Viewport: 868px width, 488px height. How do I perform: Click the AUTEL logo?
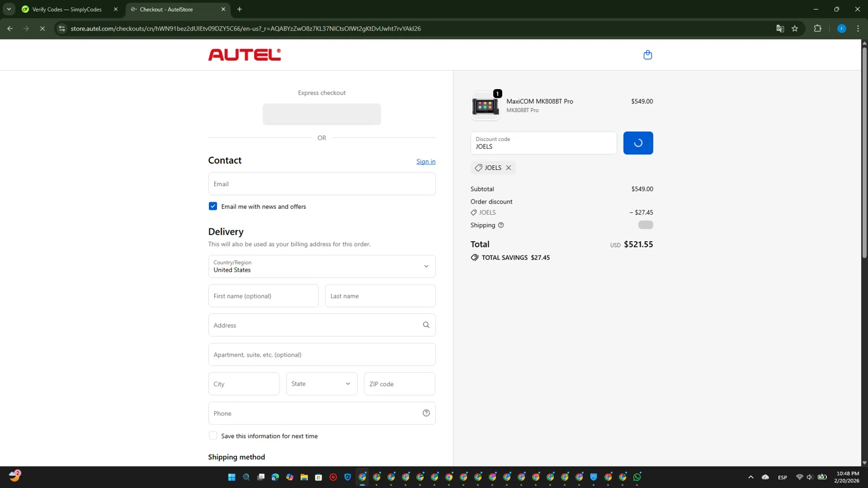[244, 54]
